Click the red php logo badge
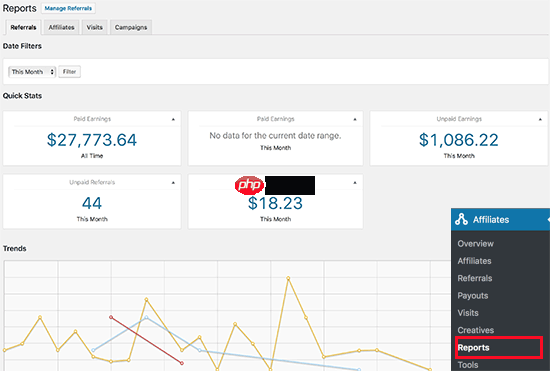The width and height of the screenshot is (550, 371). [249, 186]
